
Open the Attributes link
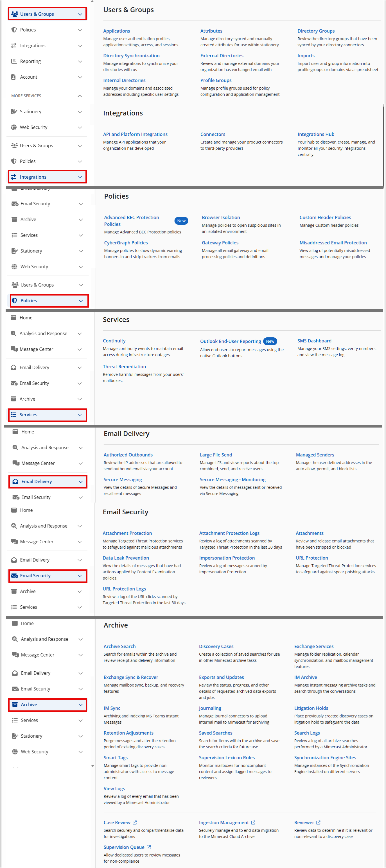coord(211,31)
